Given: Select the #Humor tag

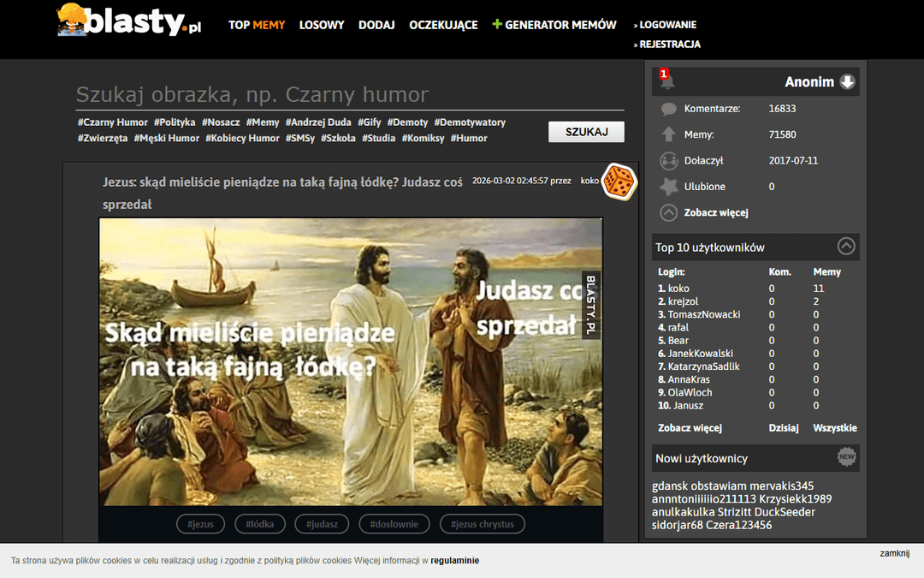Looking at the screenshot, I should 469,138.
